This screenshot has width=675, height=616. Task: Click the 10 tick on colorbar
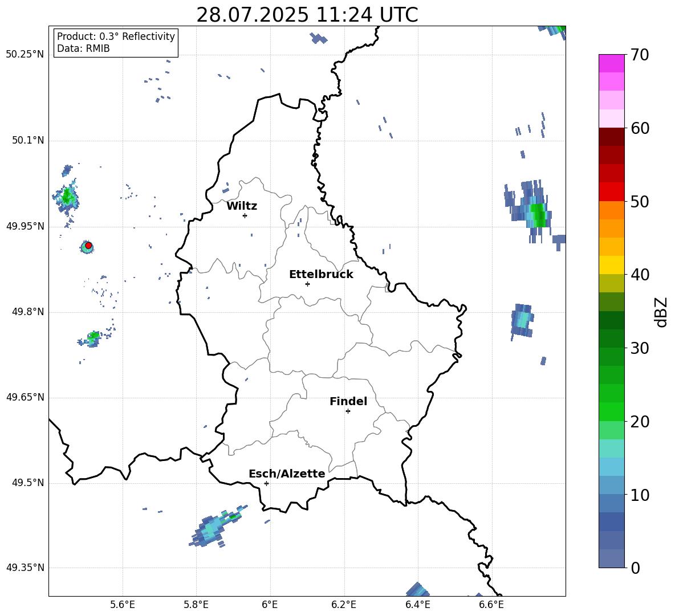click(640, 495)
